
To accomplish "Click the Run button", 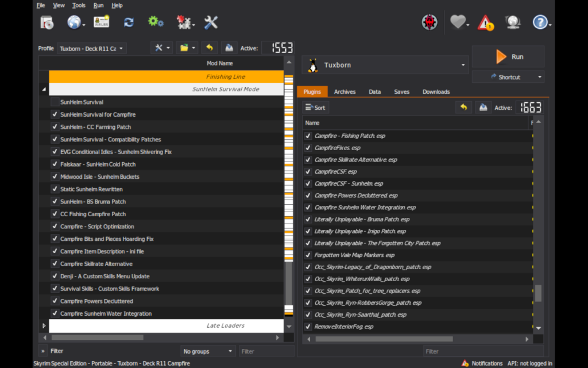I will 508,57.
